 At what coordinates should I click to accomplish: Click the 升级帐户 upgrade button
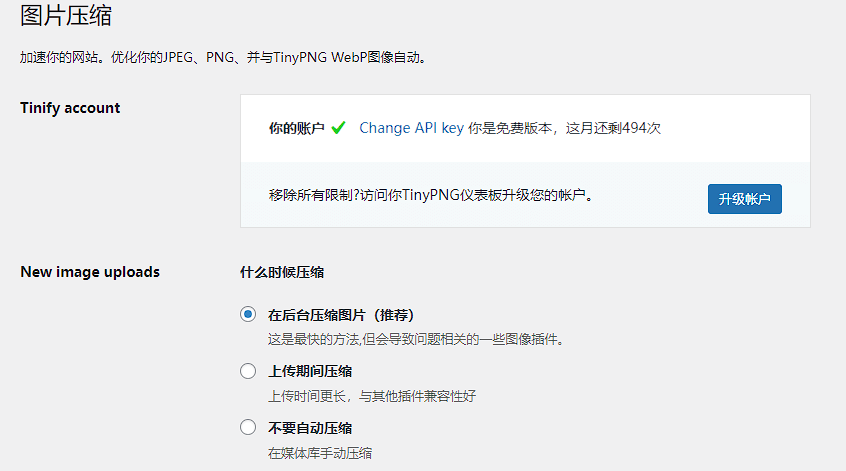coord(745,199)
